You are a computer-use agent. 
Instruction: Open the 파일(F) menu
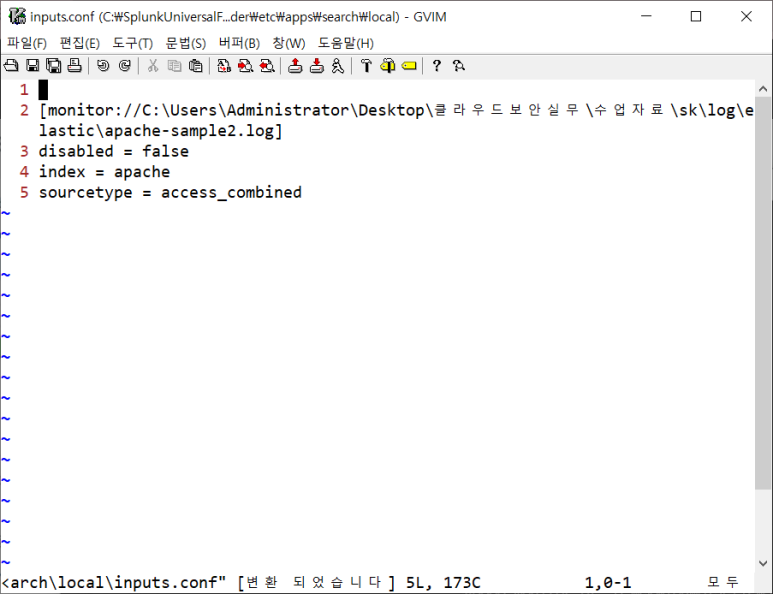(27, 43)
